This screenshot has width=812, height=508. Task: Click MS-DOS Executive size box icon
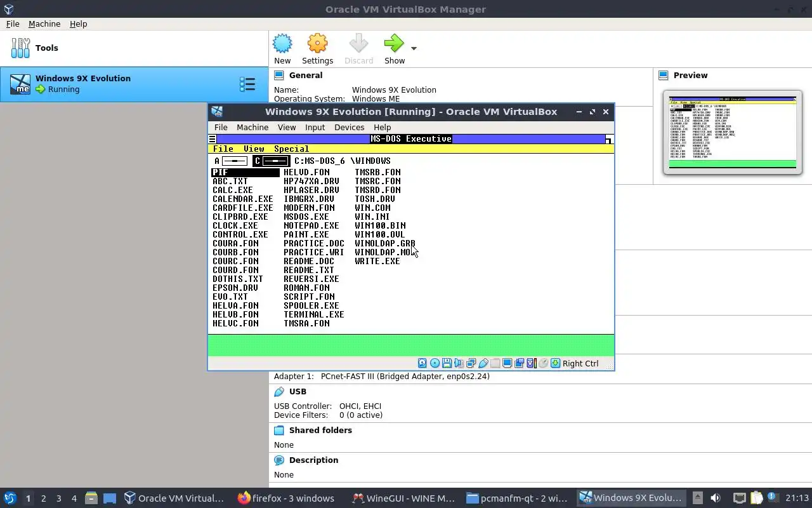click(609, 140)
